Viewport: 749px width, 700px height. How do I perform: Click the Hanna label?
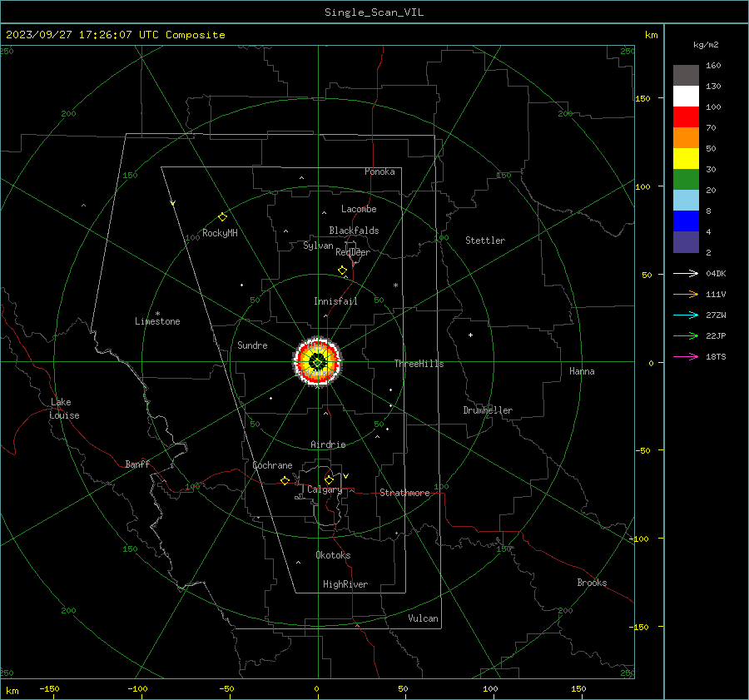(582, 371)
